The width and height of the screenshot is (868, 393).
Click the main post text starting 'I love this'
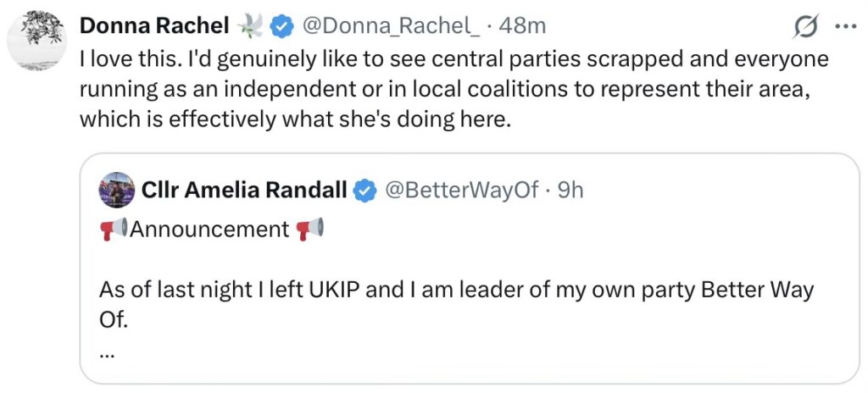pos(453,61)
